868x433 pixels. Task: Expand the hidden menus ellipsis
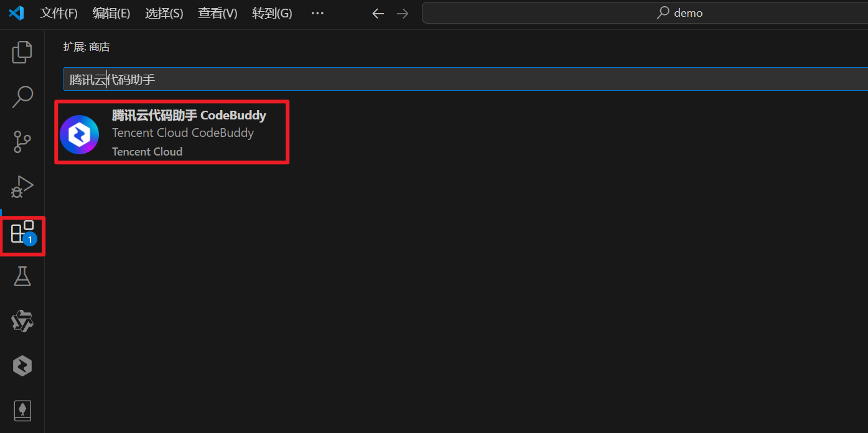[317, 13]
